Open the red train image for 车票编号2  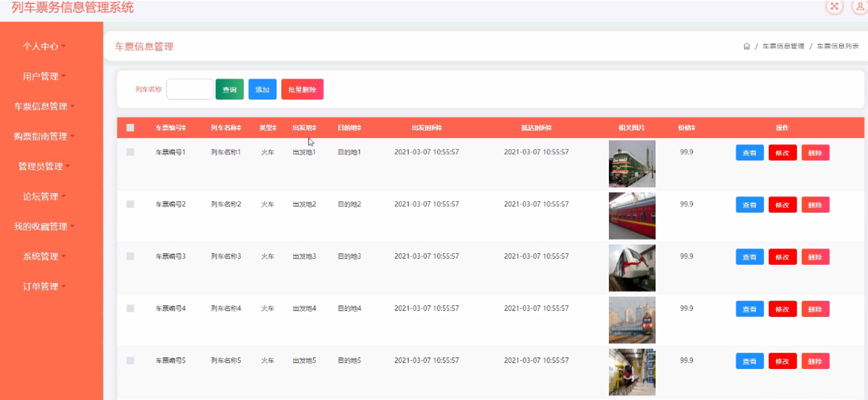[x=632, y=216]
